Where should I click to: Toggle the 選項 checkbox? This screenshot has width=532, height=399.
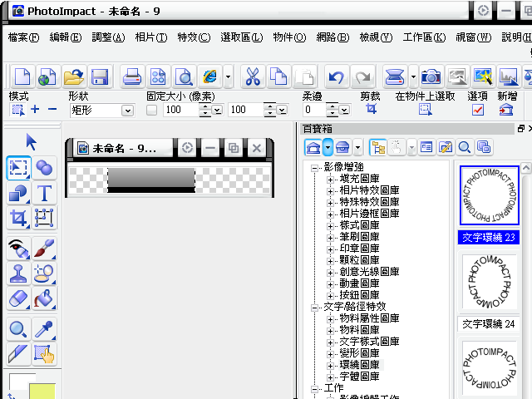click(x=477, y=110)
